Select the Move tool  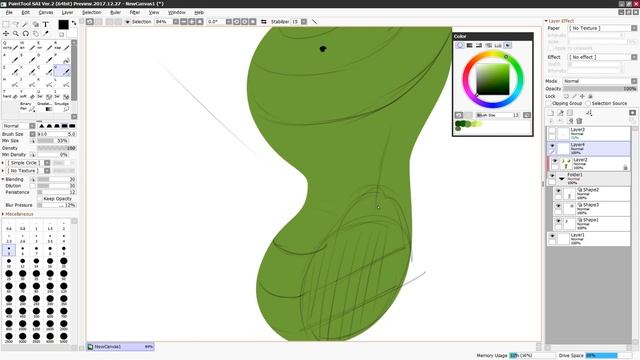(x=6, y=33)
